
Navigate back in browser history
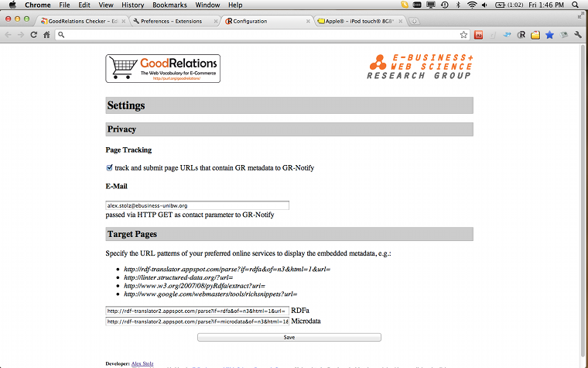(x=8, y=35)
